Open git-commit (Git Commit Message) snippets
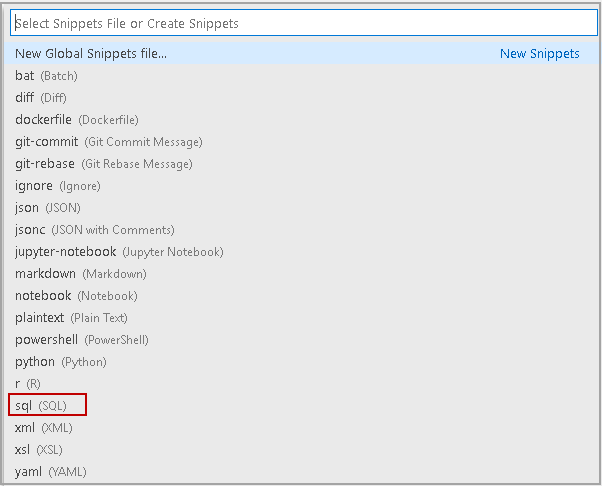 tap(108, 142)
